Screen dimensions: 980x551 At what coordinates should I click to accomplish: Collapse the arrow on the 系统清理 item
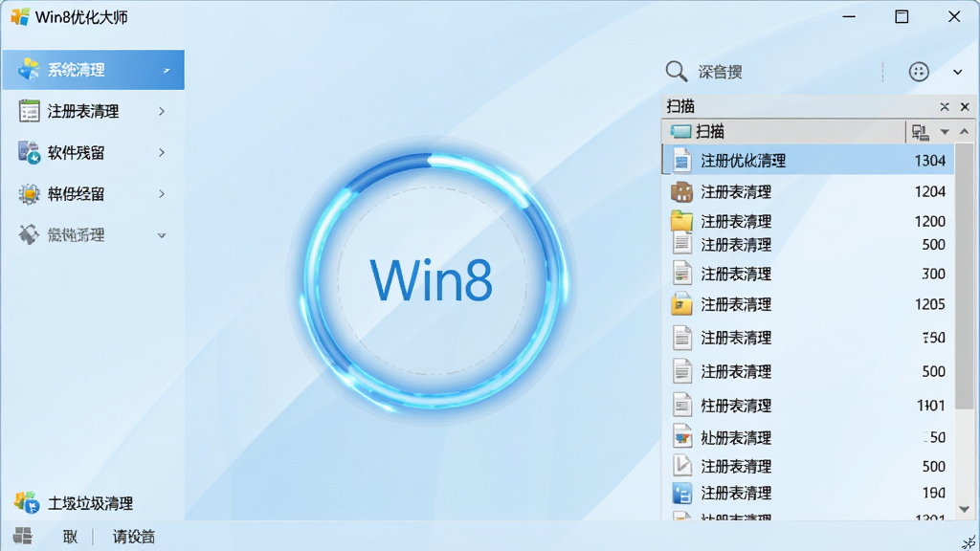click(167, 71)
